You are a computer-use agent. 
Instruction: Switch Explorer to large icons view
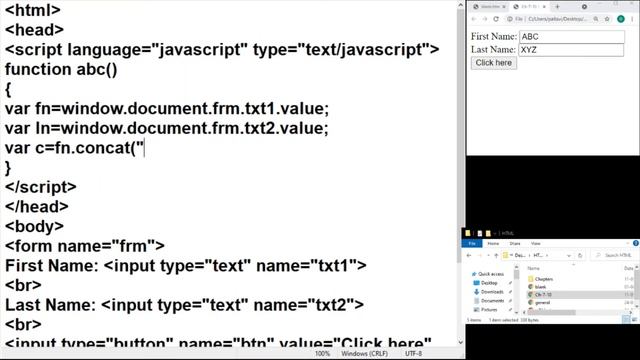[x=634, y=320]
